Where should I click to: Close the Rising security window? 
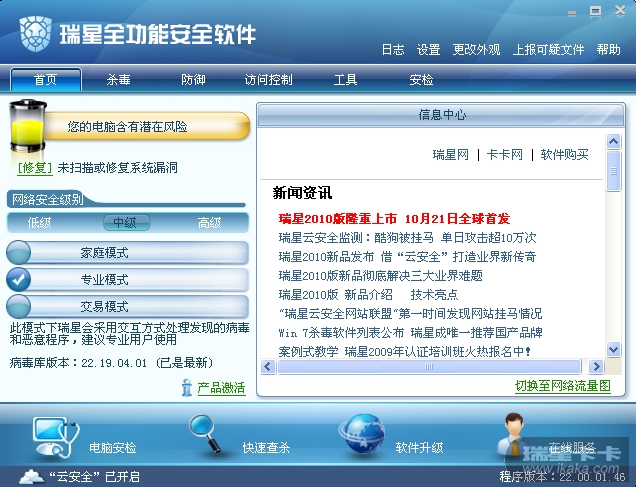(620, 11)
